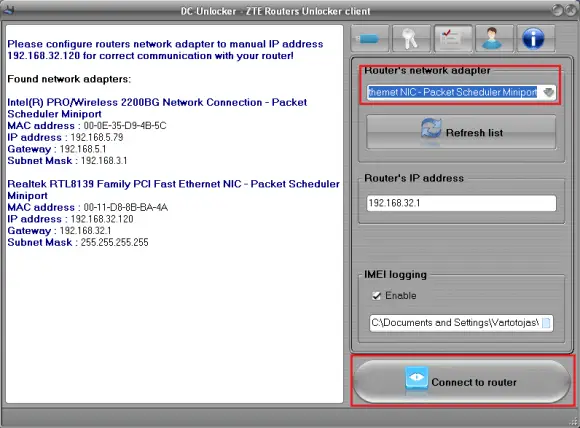This screenshot has width=580, height=428.
Task: Click the IMEI log file path field
Action: point(461,323)
